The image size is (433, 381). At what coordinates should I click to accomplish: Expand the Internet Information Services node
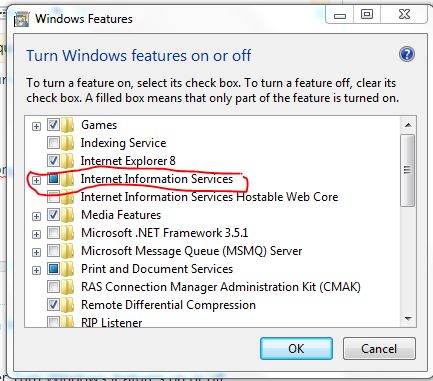36,180
